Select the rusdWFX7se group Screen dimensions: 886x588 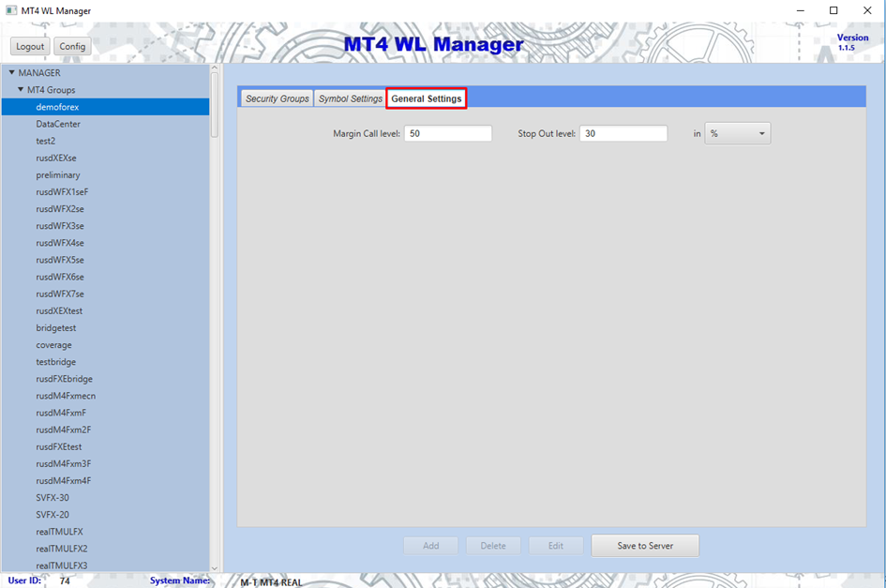(105, 294)
